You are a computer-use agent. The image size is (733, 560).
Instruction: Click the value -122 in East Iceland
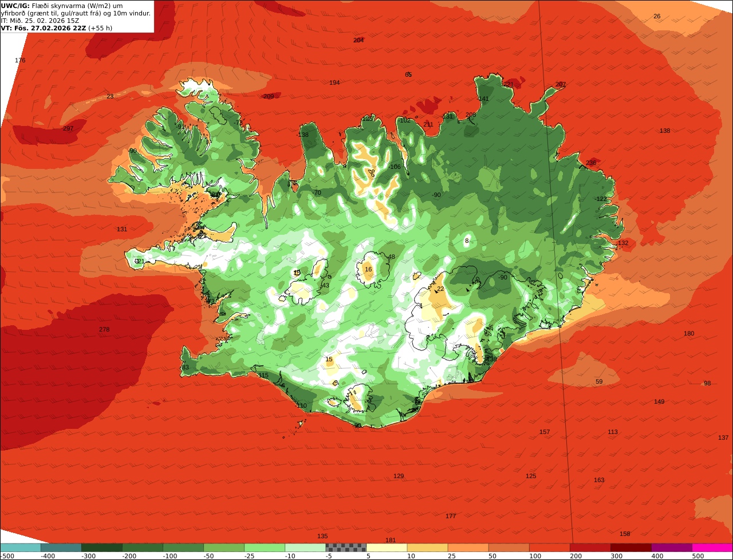(x=600, y=199)
